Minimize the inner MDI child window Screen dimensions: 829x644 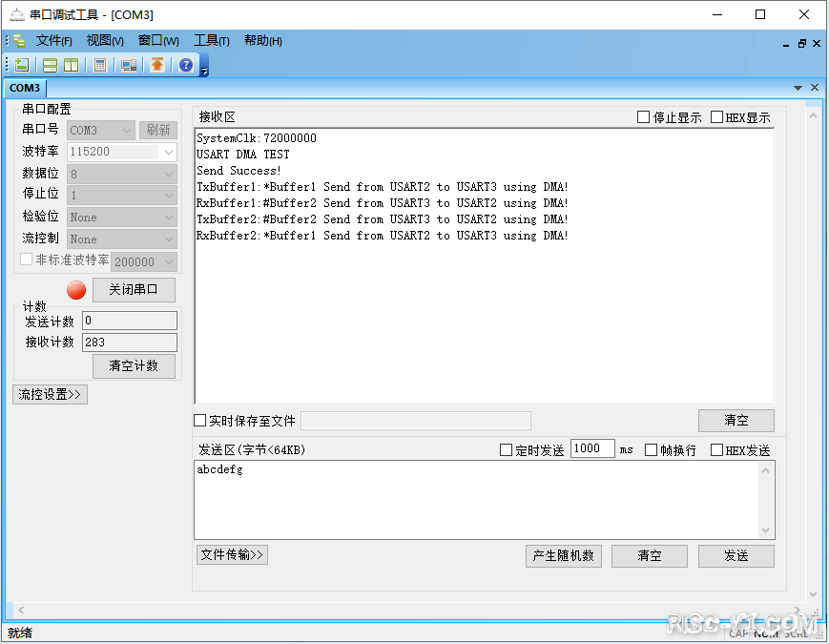pos(786,45)
